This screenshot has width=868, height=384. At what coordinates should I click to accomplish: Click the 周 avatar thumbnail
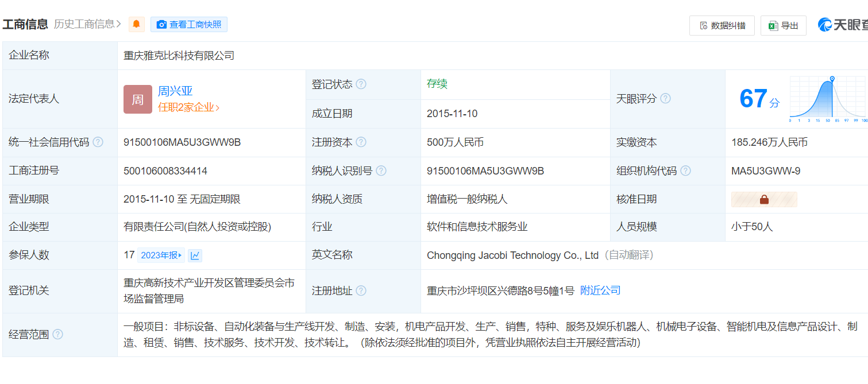138,99
